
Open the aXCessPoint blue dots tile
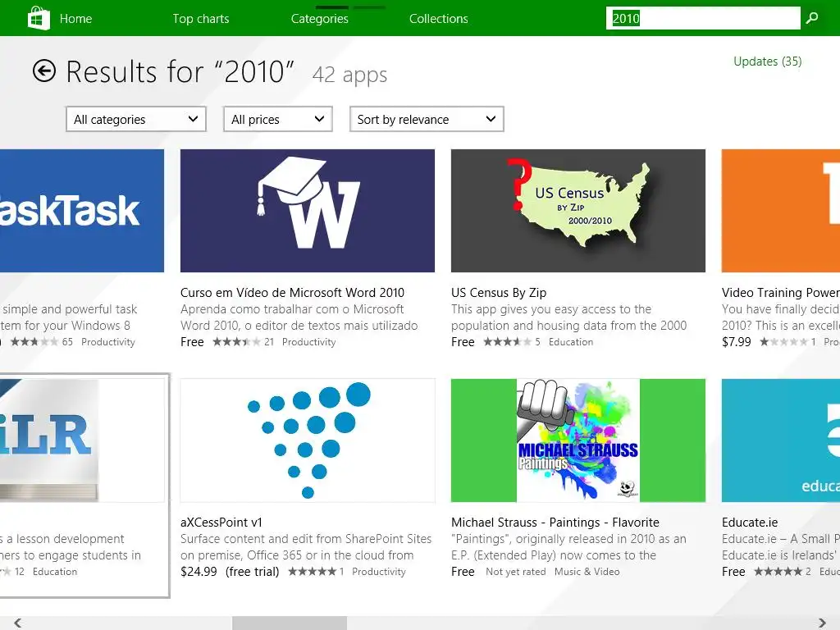pos(308,441)
